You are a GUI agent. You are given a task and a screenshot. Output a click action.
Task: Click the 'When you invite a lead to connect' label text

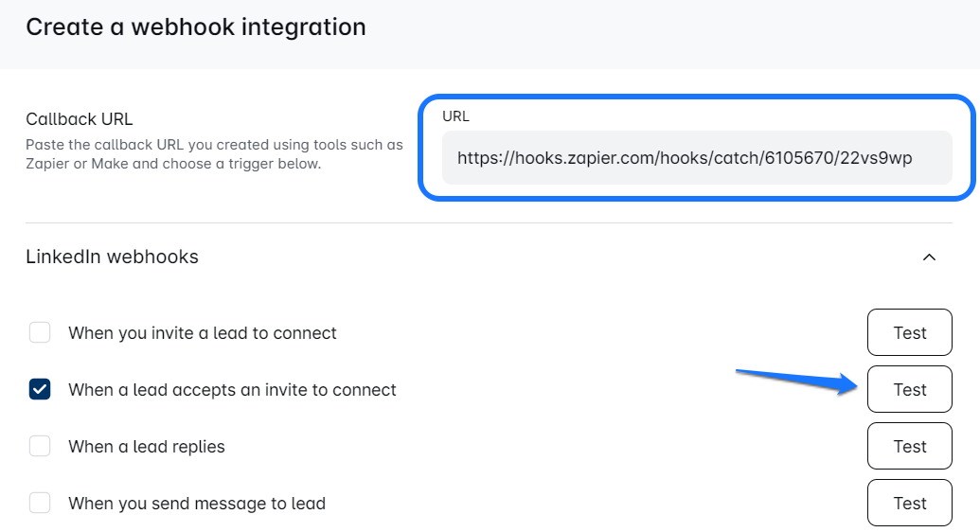[203, 333]
